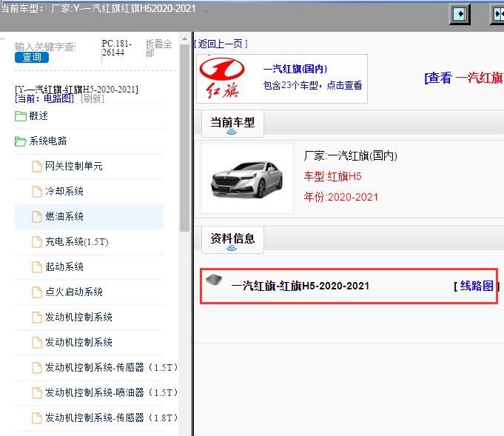Focus the keyword search input field

(45, 47)
